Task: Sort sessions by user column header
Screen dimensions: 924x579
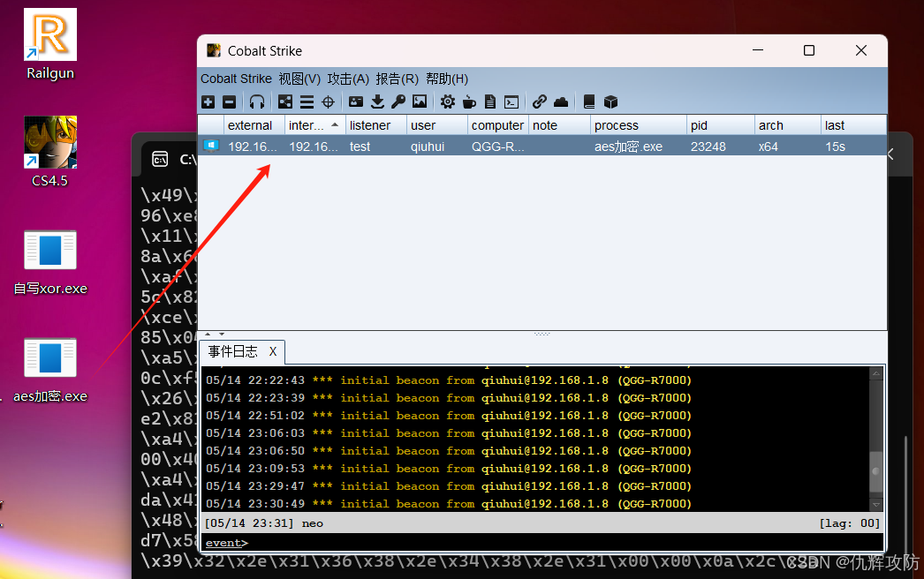Action: pyautogui.click(x=436, y=125)
